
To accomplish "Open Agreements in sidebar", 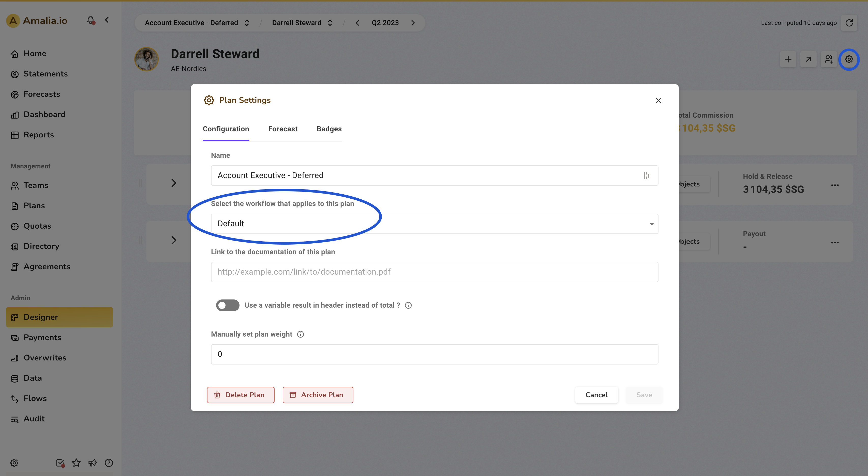I will click(59, 267).
